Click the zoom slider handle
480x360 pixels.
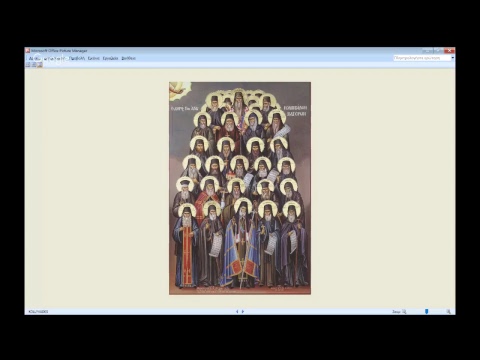pos(426,311)
